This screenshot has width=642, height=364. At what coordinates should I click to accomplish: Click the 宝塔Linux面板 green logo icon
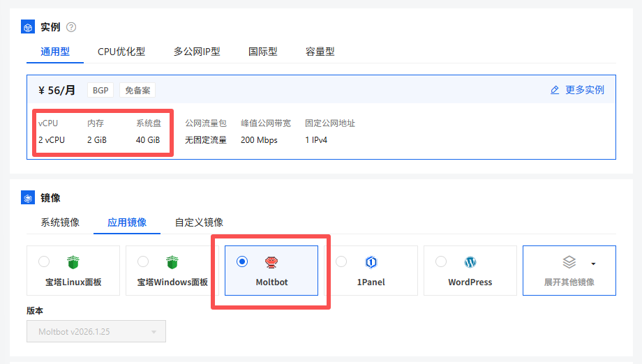click(x=73, y=262)
